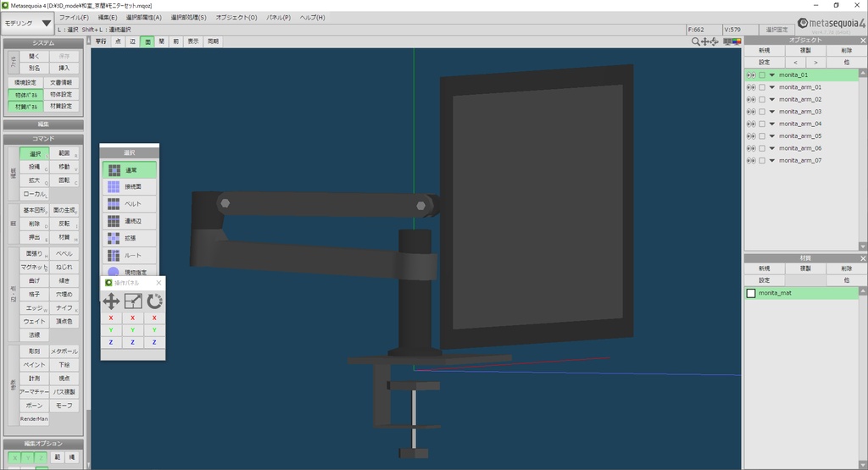Hide the monita_arm_01 object via eyes
Screen dimensions: 868x470
pyautogui.click(x=751, y=87)
